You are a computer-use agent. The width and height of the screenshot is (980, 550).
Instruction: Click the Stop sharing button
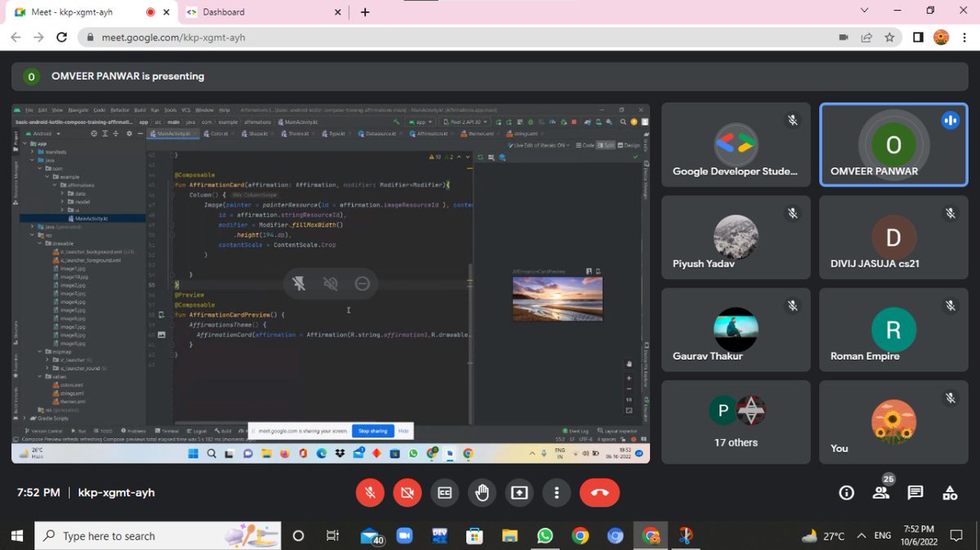pyautogui.click(x=373, y=431)
